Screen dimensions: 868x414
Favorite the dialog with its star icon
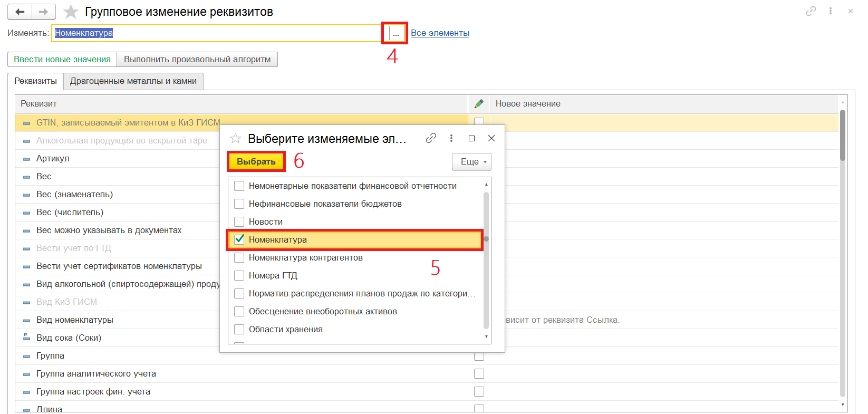click(x=235, y=138)
